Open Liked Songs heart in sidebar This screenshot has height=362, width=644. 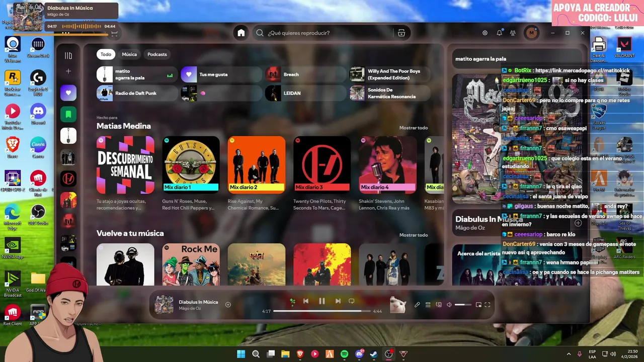coord(68,93)
